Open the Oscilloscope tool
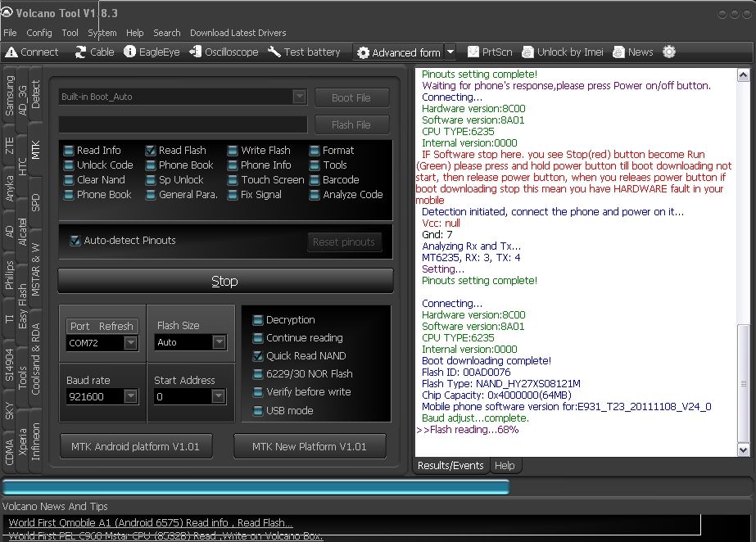Viewport: 756px width, 542px height. click(223, 52)
